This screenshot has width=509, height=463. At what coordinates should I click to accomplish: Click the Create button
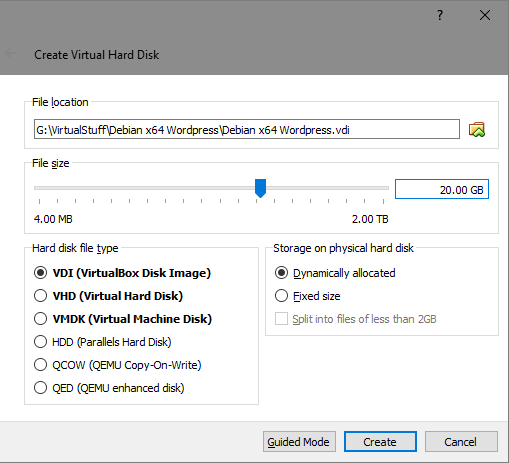point(380,442)
